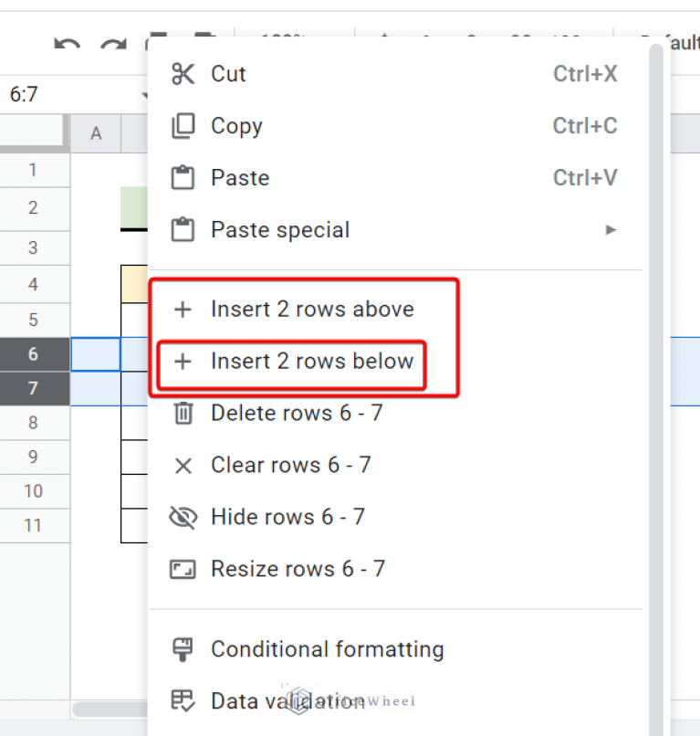The image size is (700, 736).
Task: Click the green filled cell in row 2
Action: click(x=133, y=207)
